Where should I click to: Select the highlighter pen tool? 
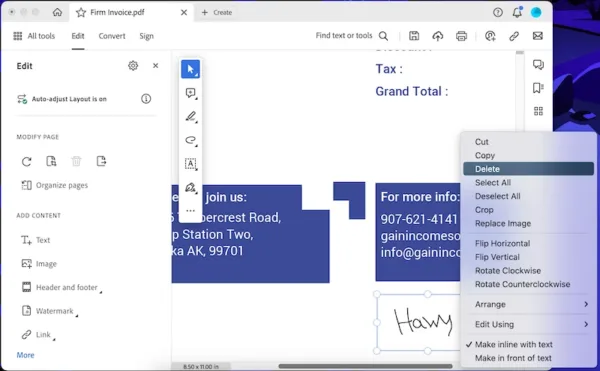(190, 116)
